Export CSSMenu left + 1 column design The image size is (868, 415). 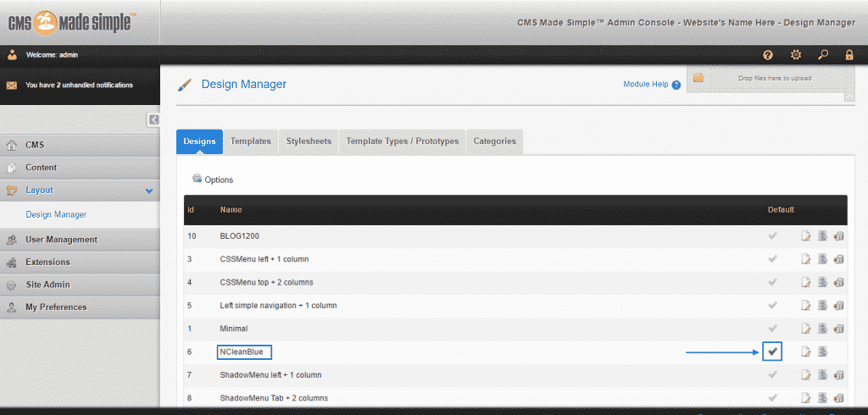(822, 259)
